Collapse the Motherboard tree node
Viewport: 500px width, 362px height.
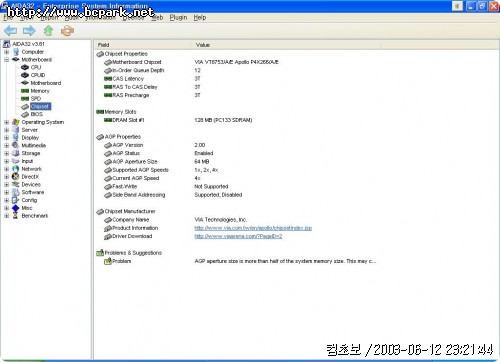pyautogui.click(x=6, y=60)
